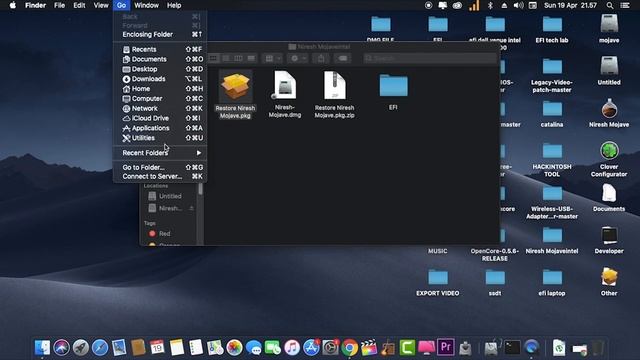Screen dimensions: 640x360
Task: Open the Window menu in menu bar
Action: (x=147, y=5)
